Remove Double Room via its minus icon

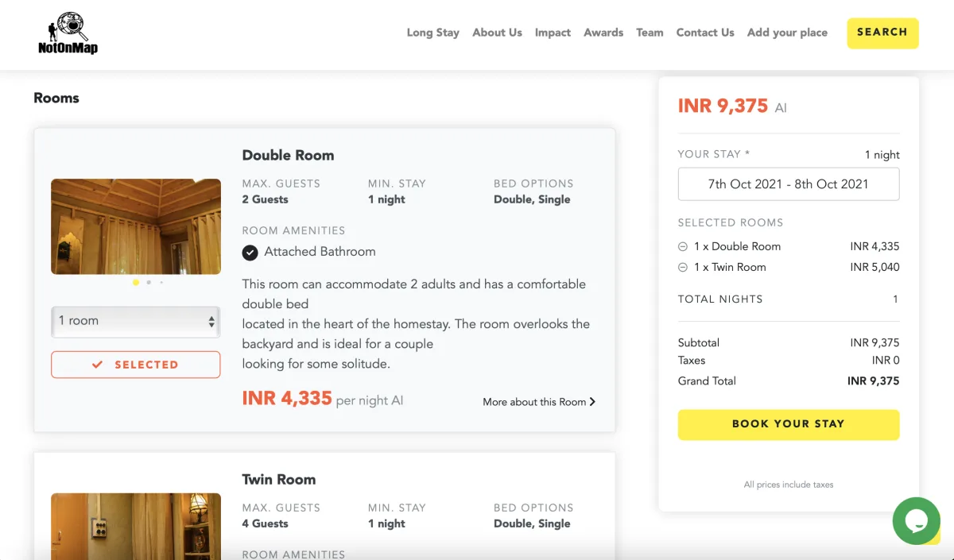(x=683, y=246)
